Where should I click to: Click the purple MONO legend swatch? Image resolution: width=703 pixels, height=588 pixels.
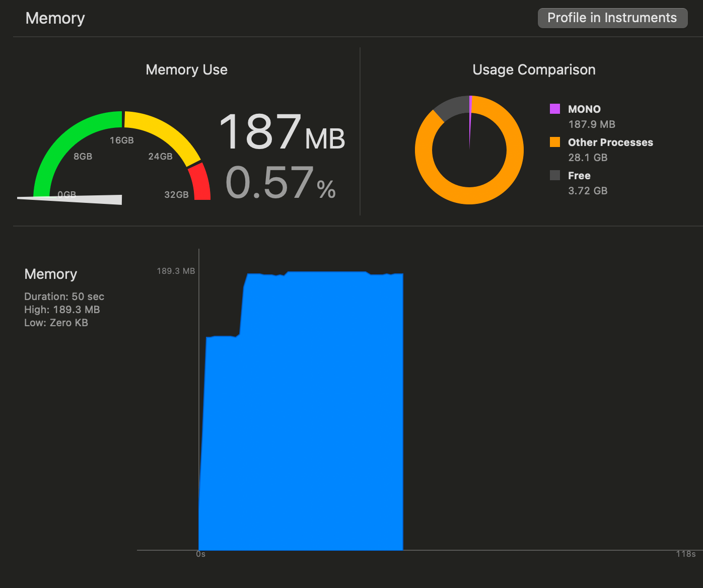pyautogui.click(x=554, y=109)
